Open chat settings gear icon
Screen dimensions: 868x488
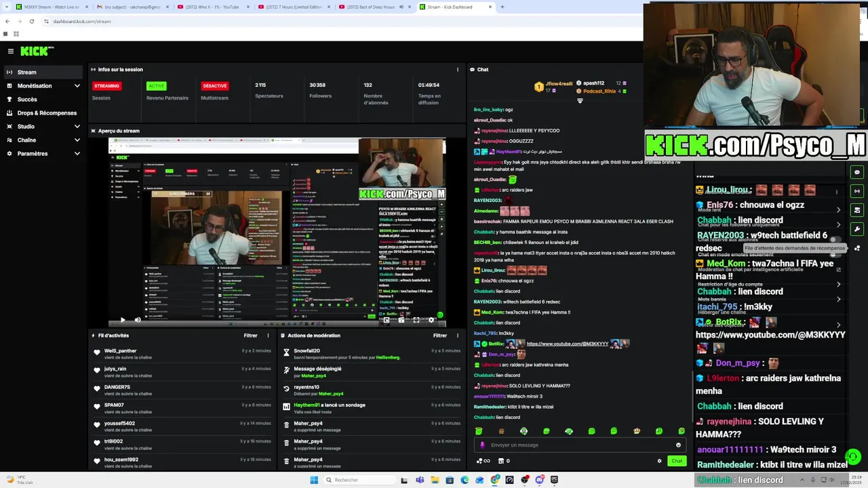[659, 461]
